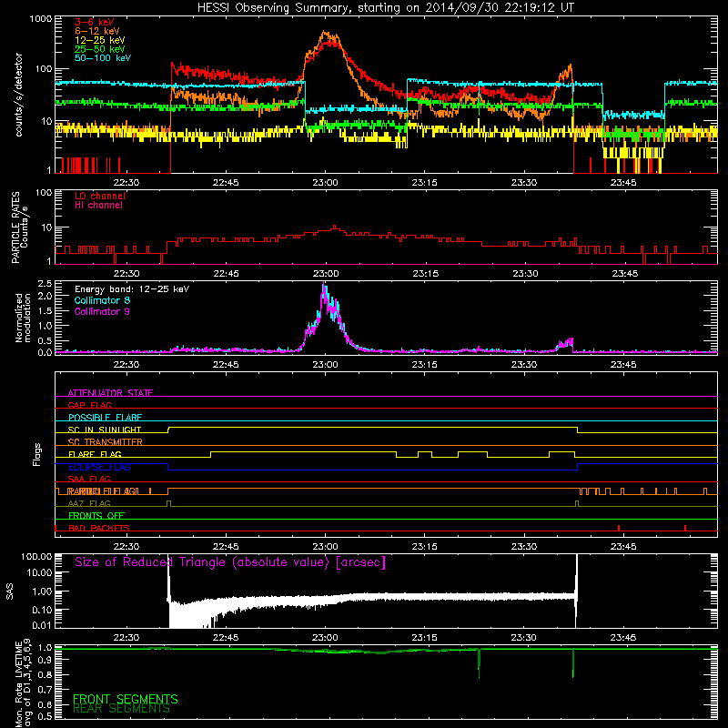Select the 'FRONTS OFF' flag label

coord(96,516)
